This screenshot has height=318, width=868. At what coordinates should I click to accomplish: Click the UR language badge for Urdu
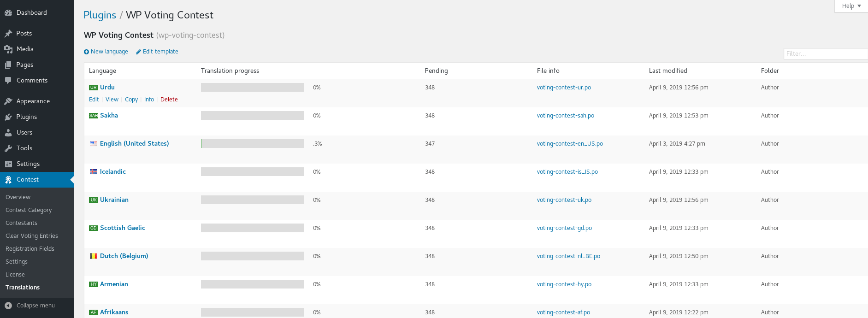pyautogui.click(x=94, y=88)
